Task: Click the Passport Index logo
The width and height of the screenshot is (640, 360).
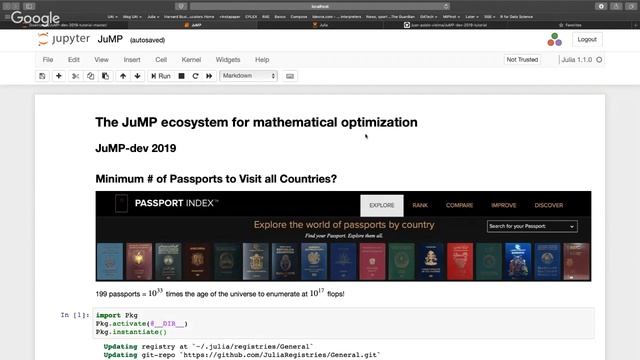Action: [167, 203]
